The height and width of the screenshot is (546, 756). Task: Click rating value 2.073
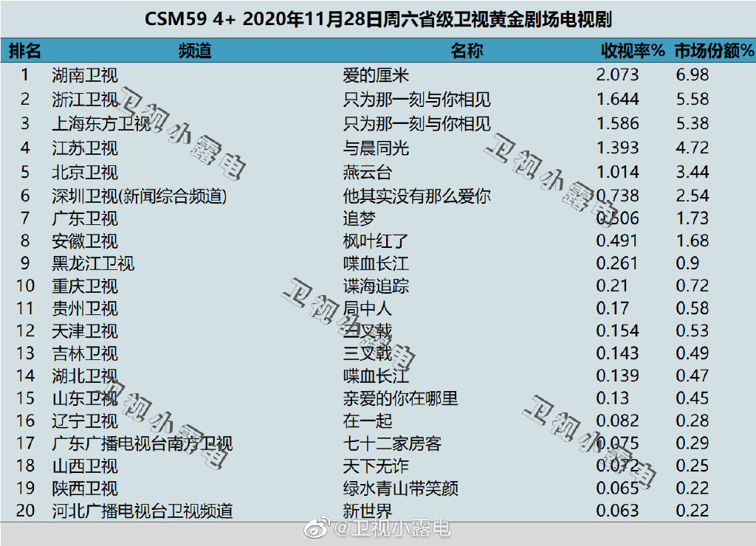[617, 75]
